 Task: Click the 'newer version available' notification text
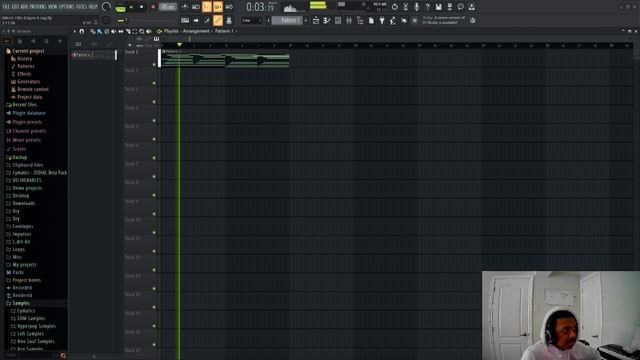pos(444,20)
